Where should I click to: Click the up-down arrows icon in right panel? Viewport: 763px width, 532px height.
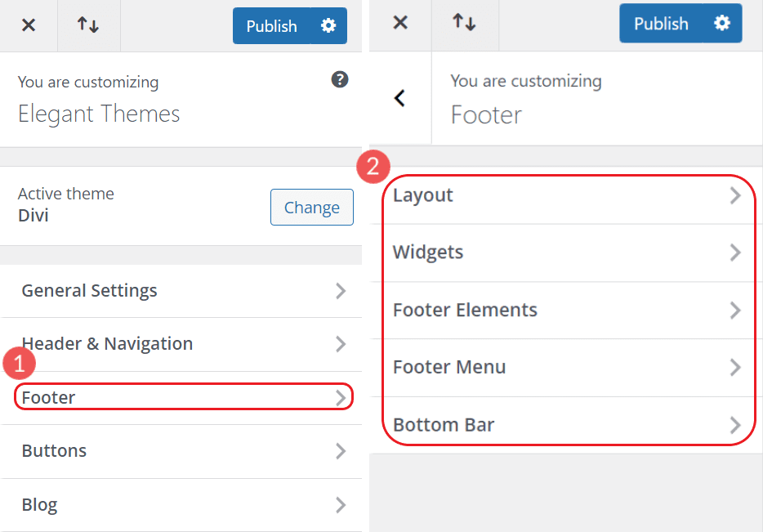click(465, 23)
